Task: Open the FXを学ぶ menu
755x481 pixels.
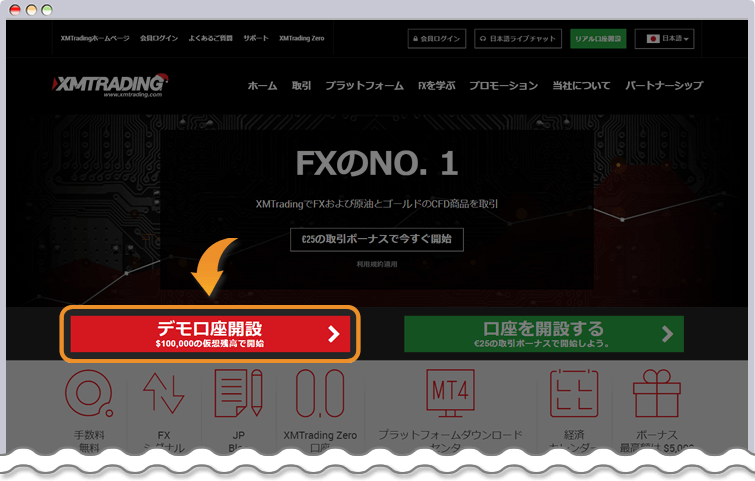Action: (x=437, y=86)
